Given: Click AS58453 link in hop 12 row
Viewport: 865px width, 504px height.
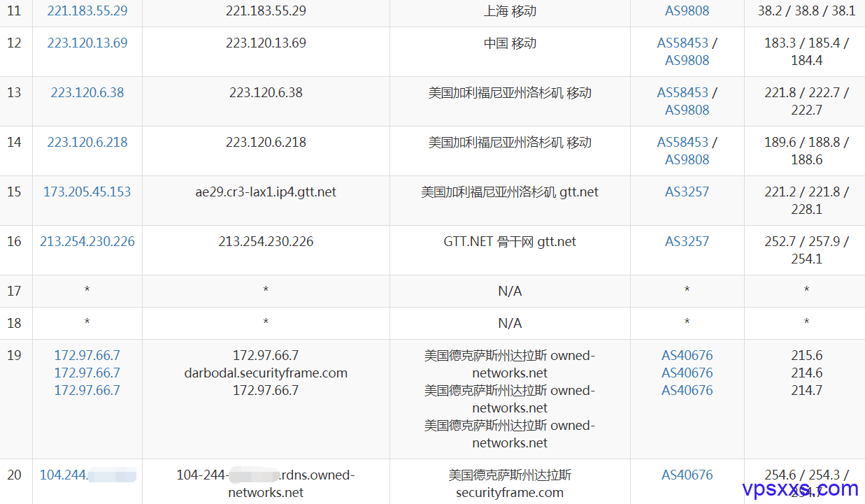Looking at the screenshot, I should 682,43.
